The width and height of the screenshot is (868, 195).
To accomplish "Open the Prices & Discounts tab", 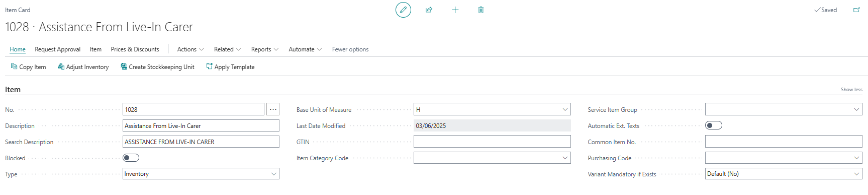I will point(135,49).
